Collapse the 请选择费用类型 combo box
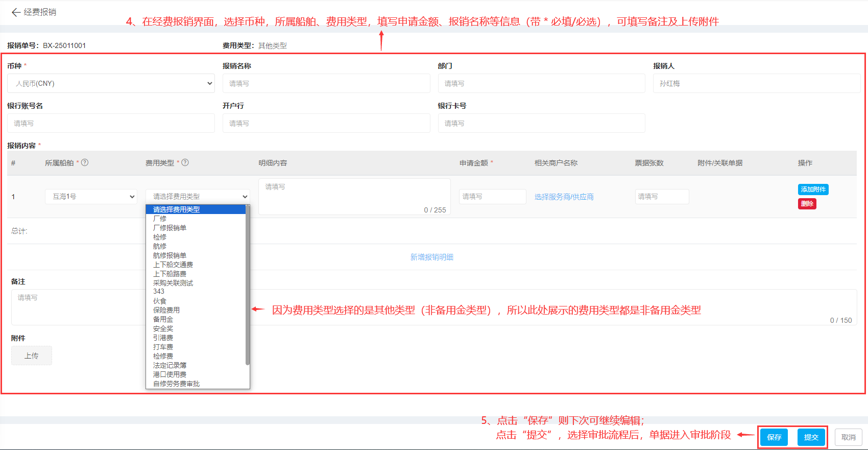Screen dimensions: 868x450 (x=198, y=196)
